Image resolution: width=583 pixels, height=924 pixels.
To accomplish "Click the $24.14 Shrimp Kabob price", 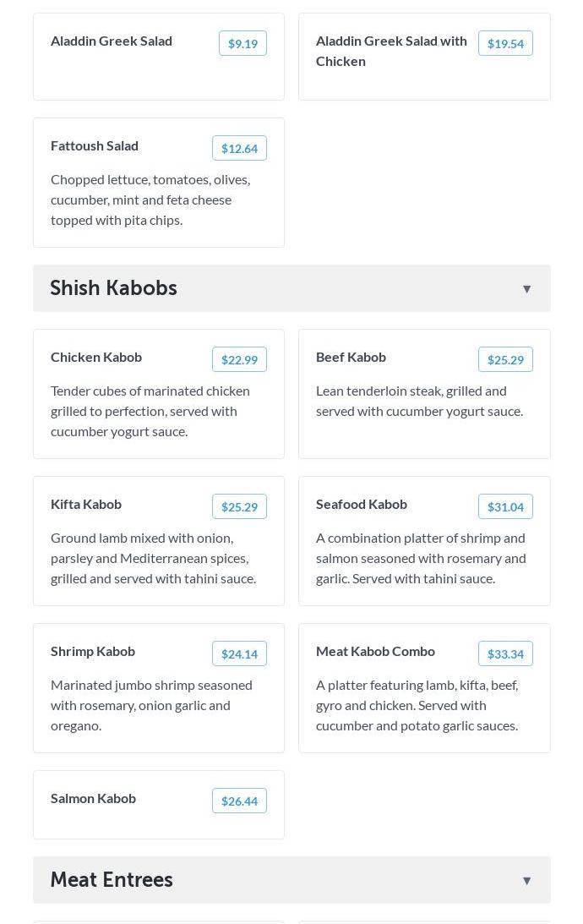I will point(239,654).
